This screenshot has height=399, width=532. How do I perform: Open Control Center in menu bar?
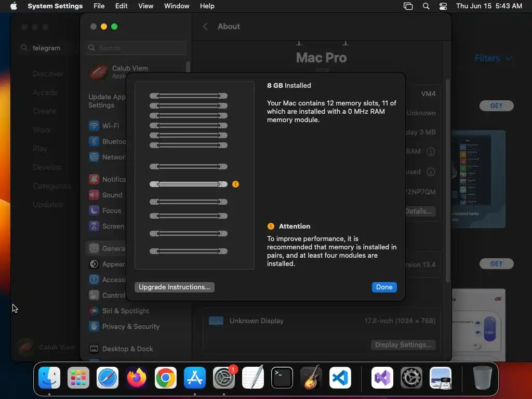[x=443, y=6]
